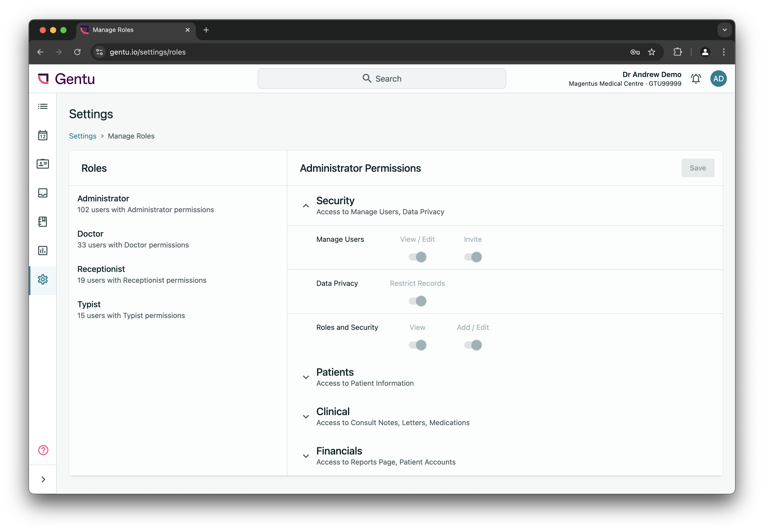Open the notification bell icon
This screenshot has height=532, width=764.
pos(696,79)
